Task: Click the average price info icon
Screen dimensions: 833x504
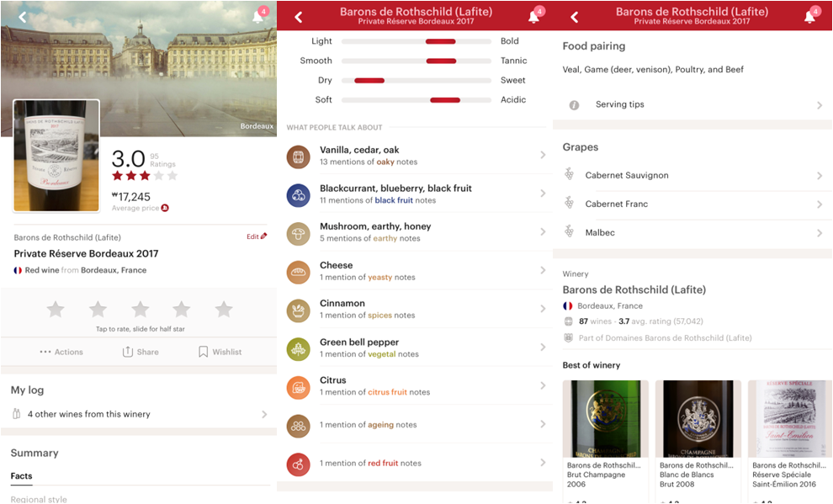Action: [164, 208]
